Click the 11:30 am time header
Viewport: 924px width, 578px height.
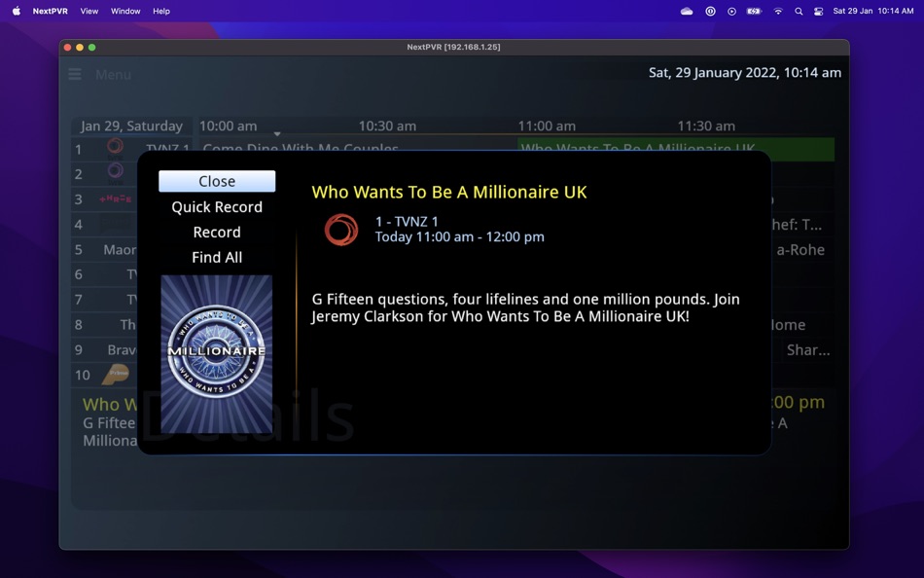point(706,126)
